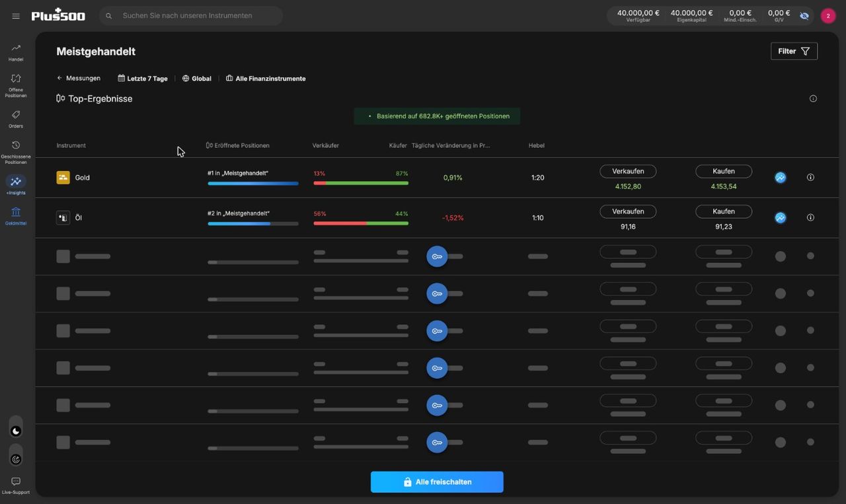Sort by Eröffnete Positionen column header

[238, 145]
